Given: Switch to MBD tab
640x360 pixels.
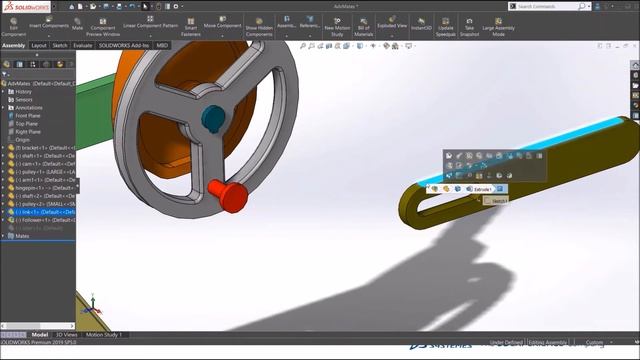Looking at the screenshot, I should click(x=162, y=45).
